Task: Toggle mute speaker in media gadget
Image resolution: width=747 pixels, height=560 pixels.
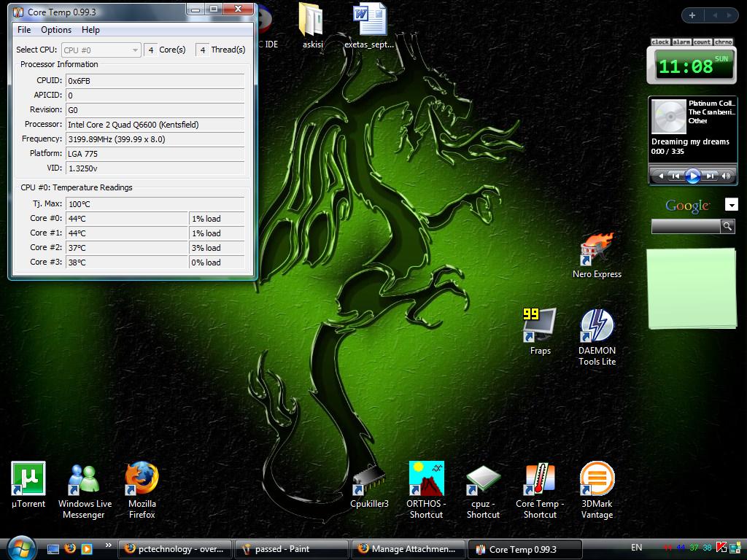Action: coord(727,176)
